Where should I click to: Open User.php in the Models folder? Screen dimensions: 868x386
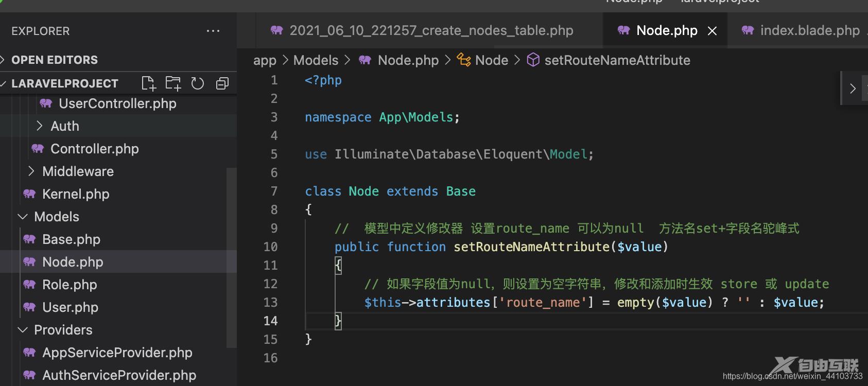coord(70,307)
